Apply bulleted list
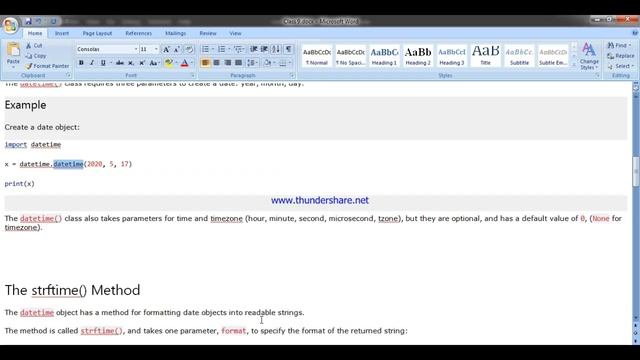This screenshot has width=640, height=360. tap(205, 49)
